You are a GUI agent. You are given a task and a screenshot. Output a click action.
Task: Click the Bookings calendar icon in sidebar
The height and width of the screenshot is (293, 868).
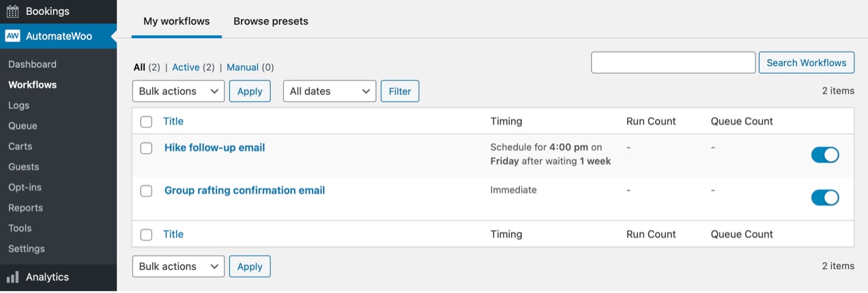click(12, 11)
